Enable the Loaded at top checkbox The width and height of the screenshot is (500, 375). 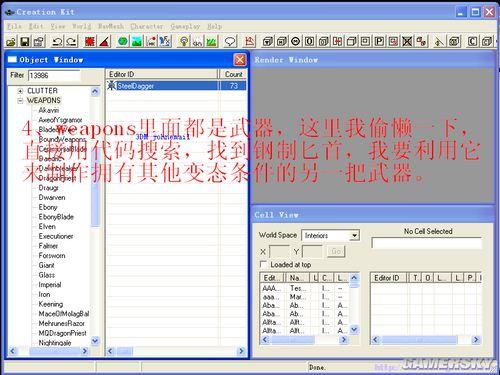point(263,265)
